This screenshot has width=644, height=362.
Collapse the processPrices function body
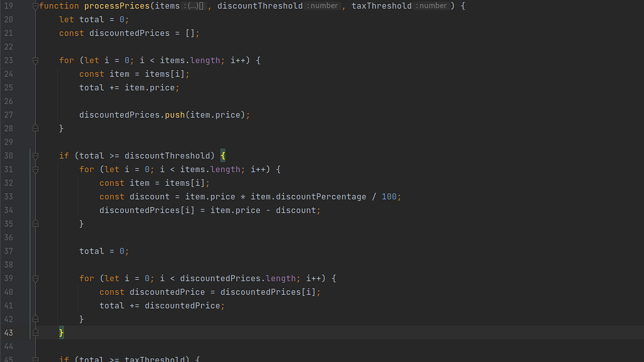(x=35, y=5)
